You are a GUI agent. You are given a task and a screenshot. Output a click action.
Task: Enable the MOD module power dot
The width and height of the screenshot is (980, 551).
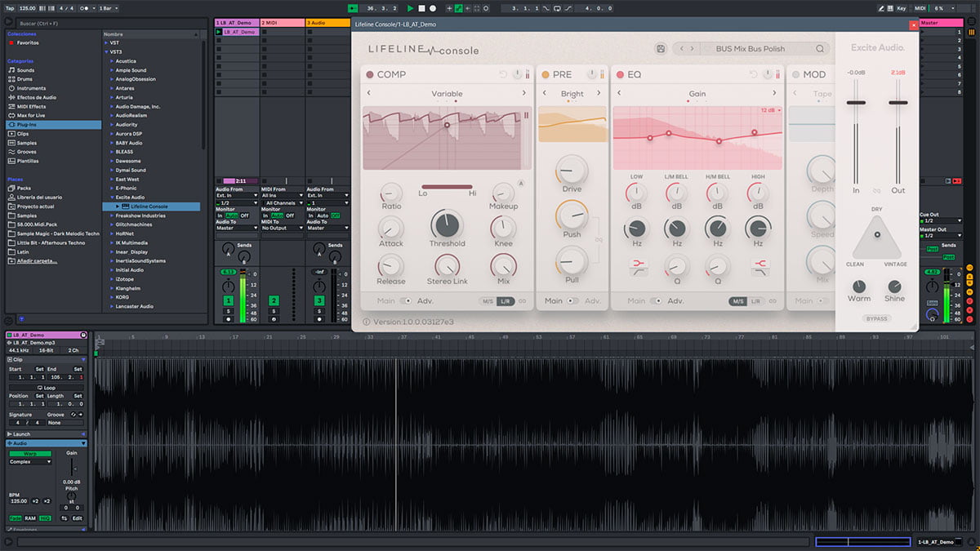point(795,75)
